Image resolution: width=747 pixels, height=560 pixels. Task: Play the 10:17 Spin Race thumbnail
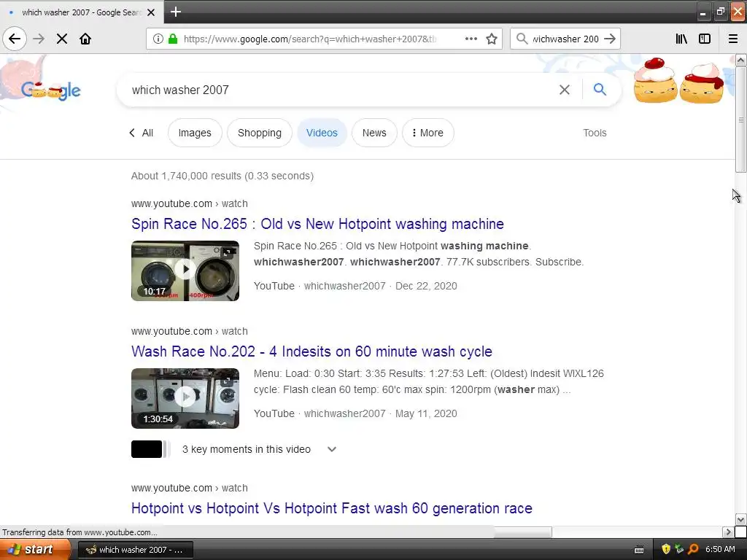[185, 271]
